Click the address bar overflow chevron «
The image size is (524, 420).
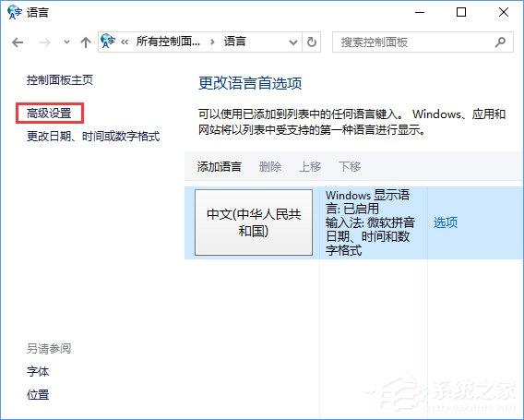(x=125, y=42)
